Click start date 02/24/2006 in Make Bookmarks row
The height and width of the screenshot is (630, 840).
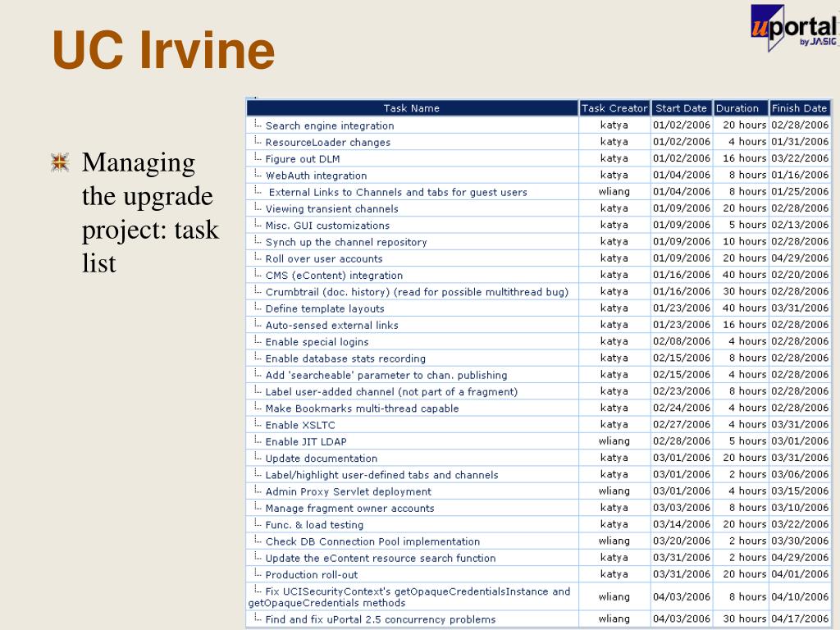(682, 407)
